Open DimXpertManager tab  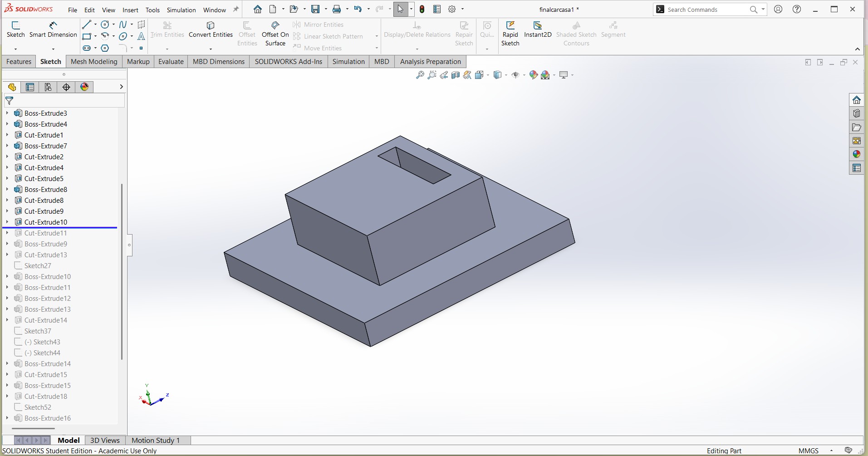(66, 87)
